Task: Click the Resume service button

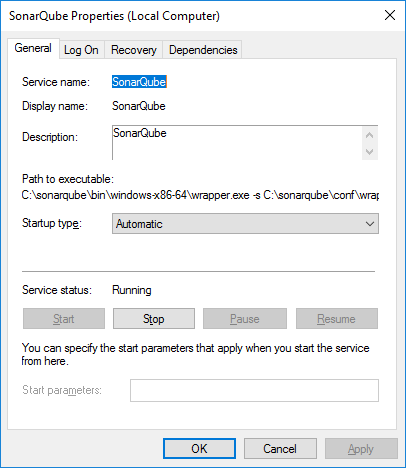Action: click(x=337, y=319)
